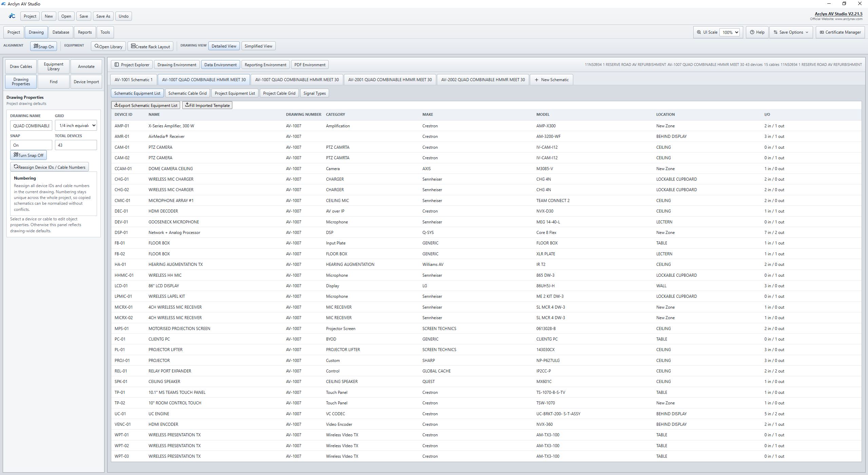Switch to Reporting Environment
868x475 pixels.
tap(266, 65)
